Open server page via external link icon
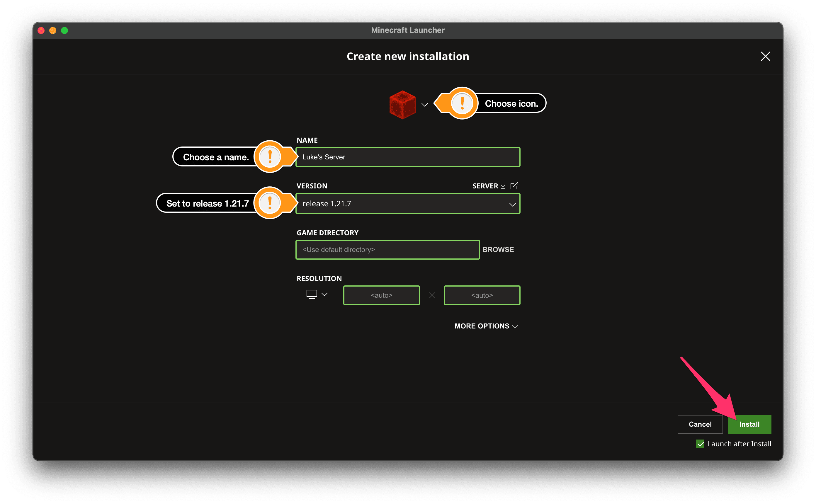This screenshot has height=504, width=816. [515, 185]
